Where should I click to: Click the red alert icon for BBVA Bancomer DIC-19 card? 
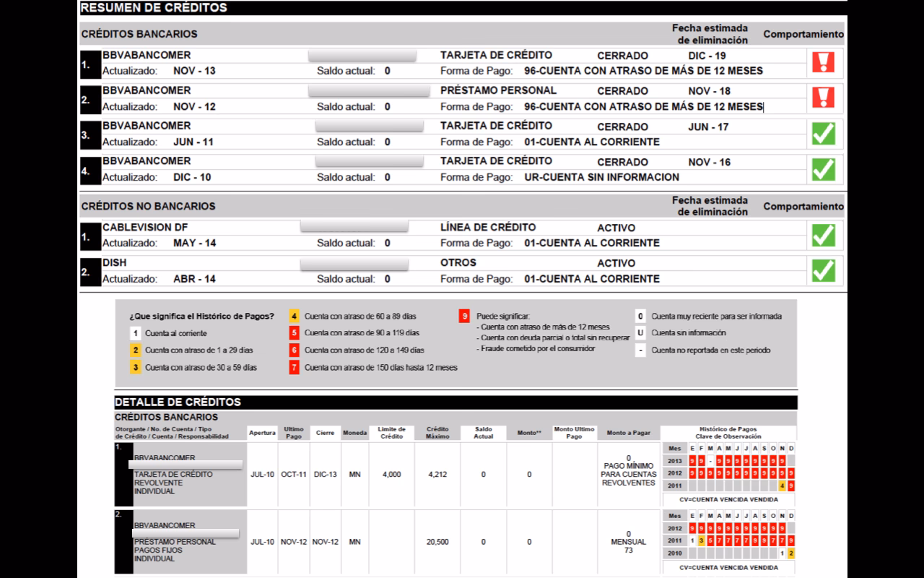pyautogui.click(x=823, y=63)
